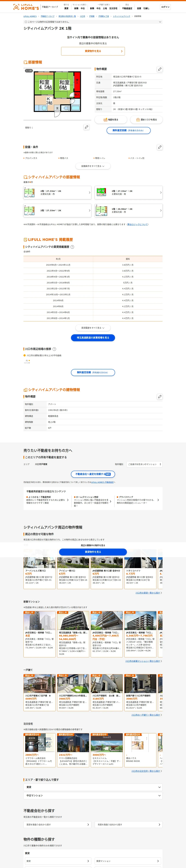Screen dimensions: 186x868
Task: Open 新築 マンション menu item
Action: 76,8
